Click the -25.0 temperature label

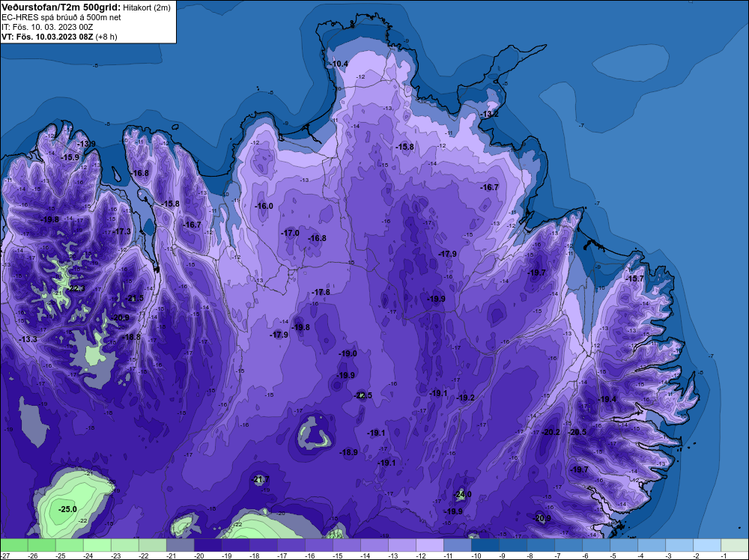click(x=67, y=509)
